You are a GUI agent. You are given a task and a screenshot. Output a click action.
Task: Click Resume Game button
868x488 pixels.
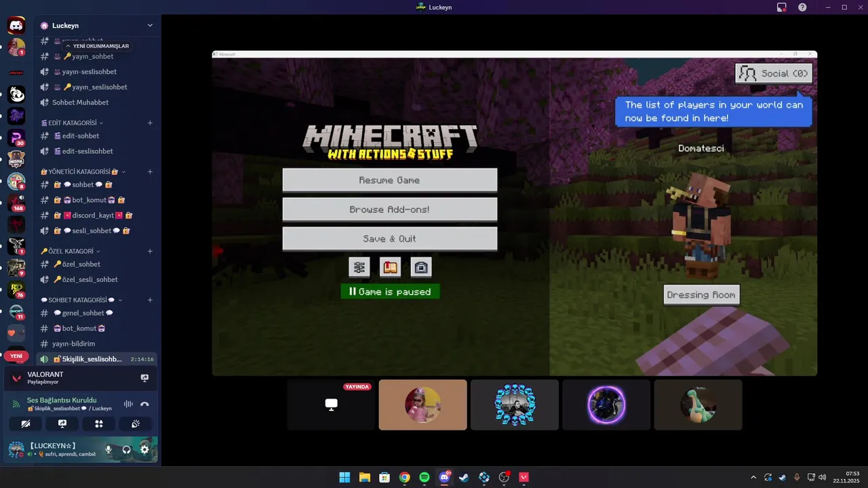click(390, 180)
